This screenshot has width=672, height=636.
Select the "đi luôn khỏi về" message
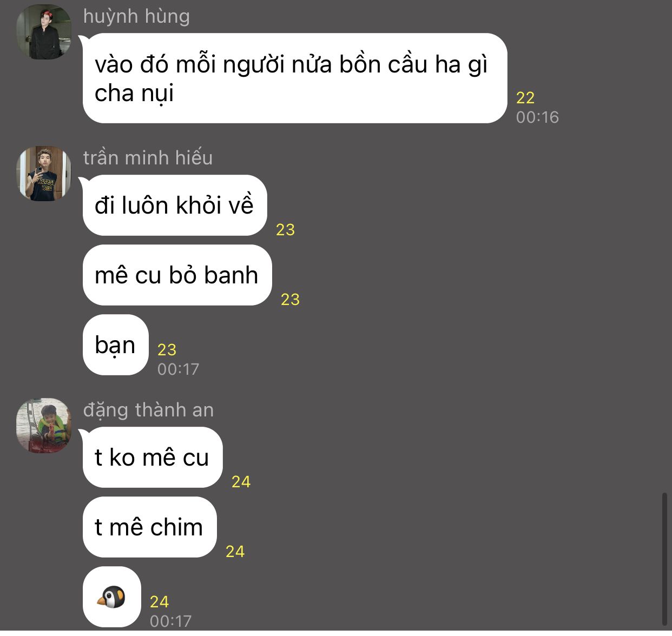click(x=175, y=206)
